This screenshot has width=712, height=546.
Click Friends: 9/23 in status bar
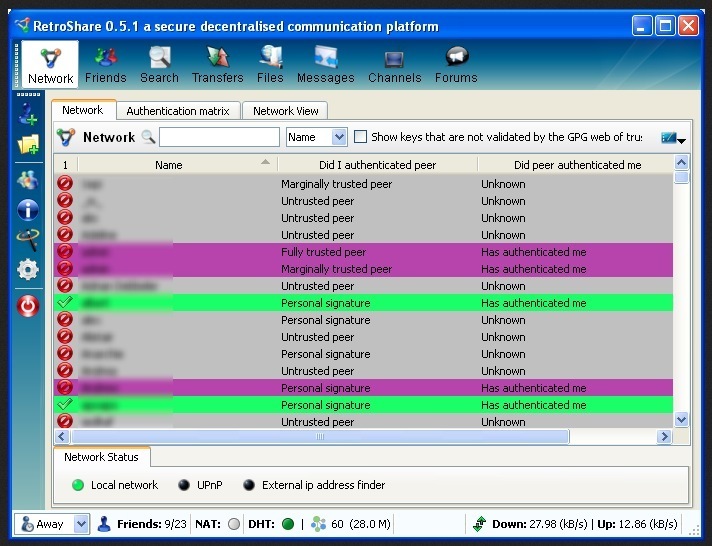(152, 524)
